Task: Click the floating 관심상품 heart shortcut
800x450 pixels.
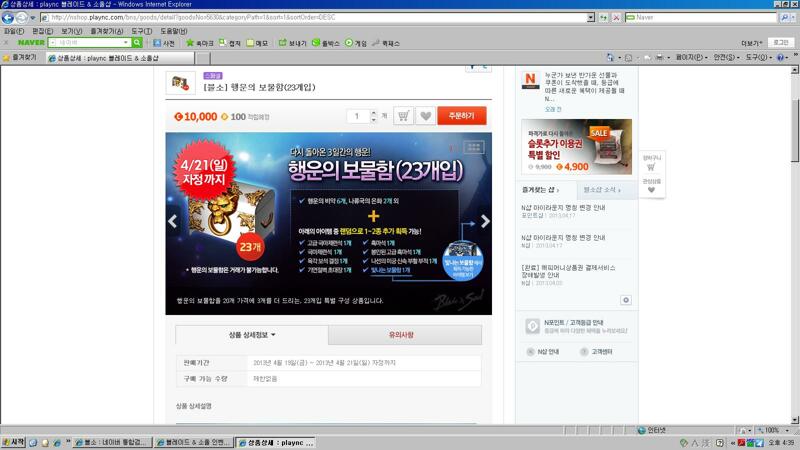Action: [652, 186]
